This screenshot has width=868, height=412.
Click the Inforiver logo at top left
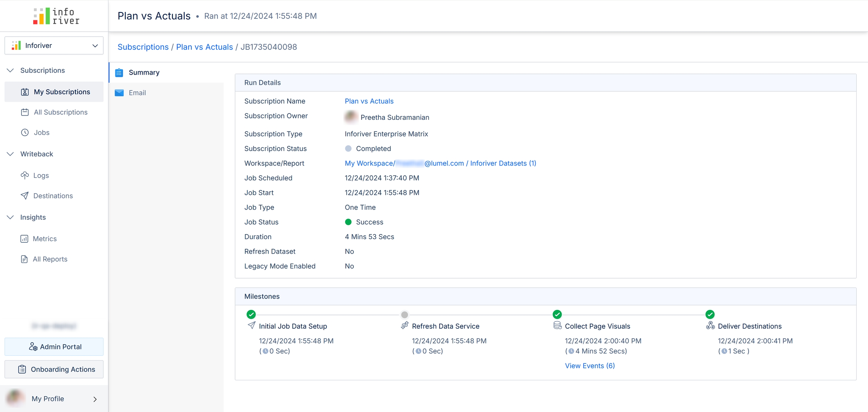pos(56,16)
